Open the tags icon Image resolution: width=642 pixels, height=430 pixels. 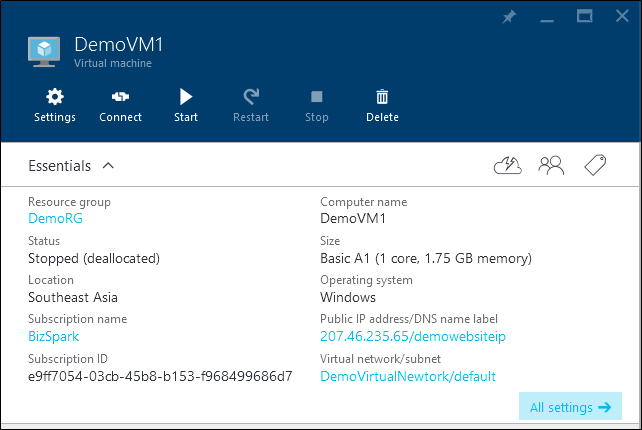595,165
